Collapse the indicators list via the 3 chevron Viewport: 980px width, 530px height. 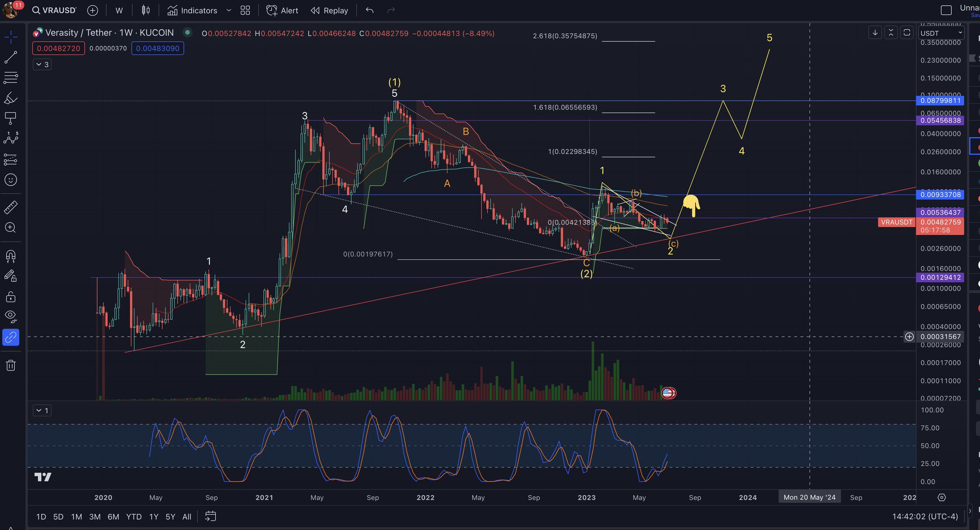(41, 64)
